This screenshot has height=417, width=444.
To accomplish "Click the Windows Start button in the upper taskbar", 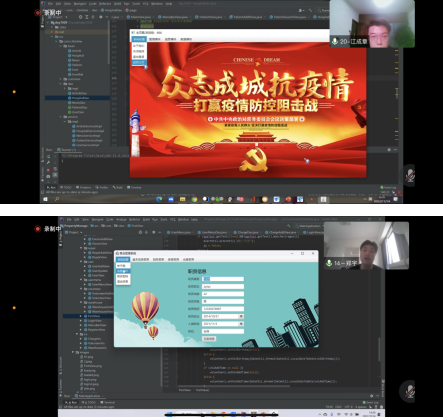I will [45, 199].
